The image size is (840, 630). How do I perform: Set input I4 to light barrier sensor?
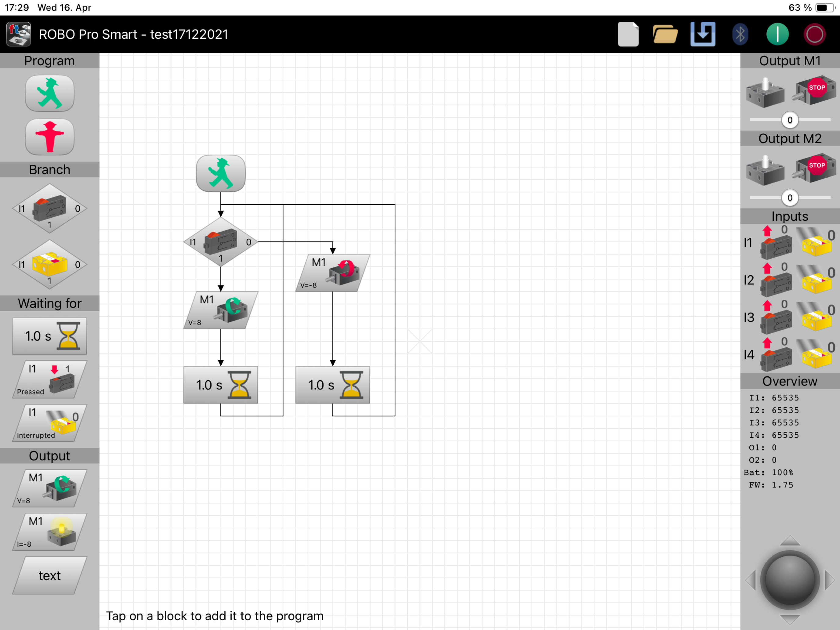click(x=816, y=355)
